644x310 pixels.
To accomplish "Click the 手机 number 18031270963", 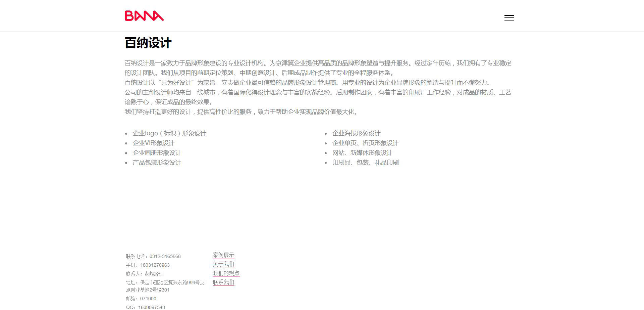I will 148,265.
